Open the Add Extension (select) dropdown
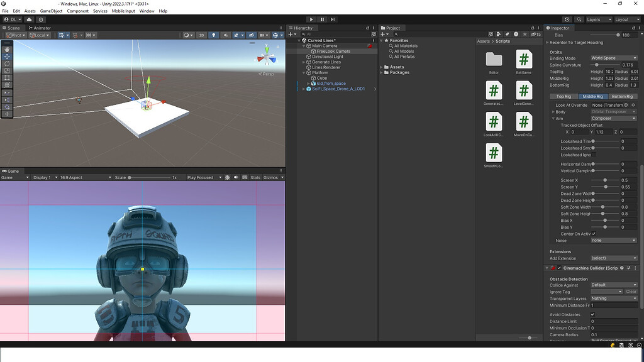 [614, 258]
